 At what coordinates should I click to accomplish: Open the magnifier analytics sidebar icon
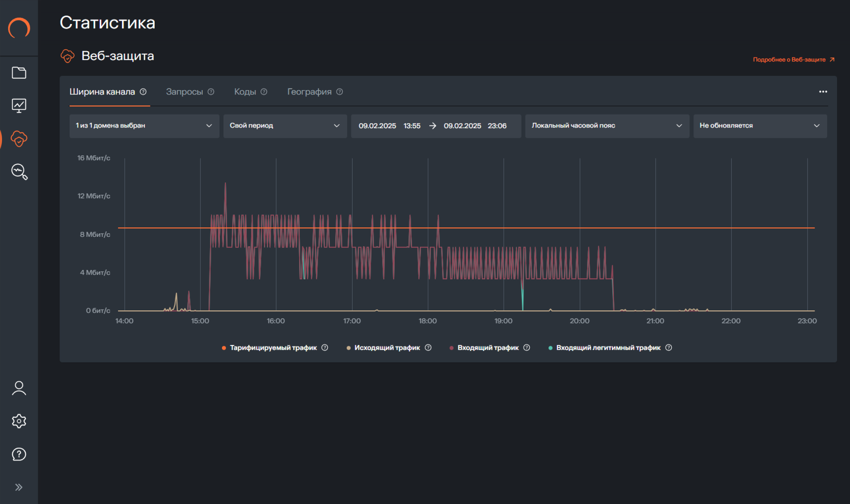click(x=19, y=172)
